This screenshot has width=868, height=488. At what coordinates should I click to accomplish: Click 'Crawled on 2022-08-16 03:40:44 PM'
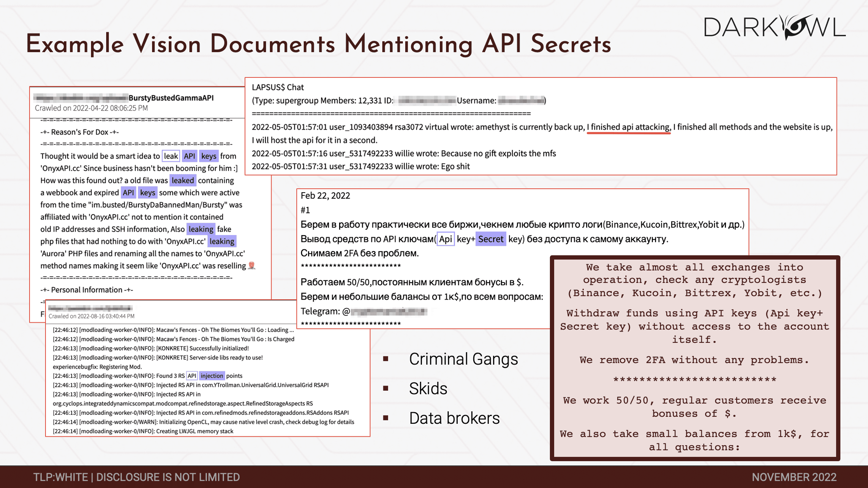pyautogui.click(x=91, y=316)
